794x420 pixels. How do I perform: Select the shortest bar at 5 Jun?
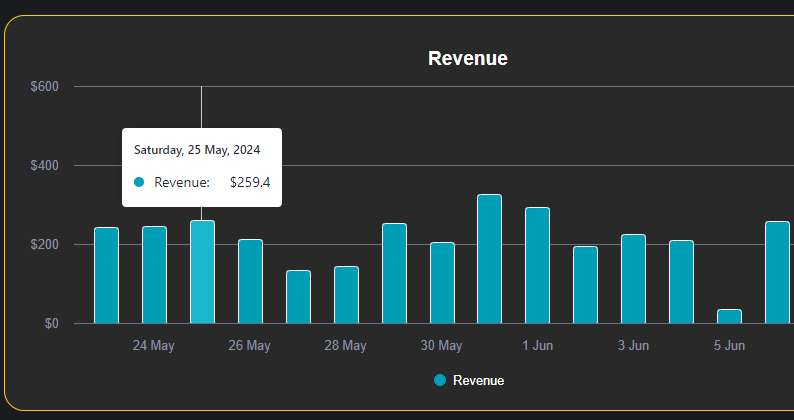click(x=729, y=316)
